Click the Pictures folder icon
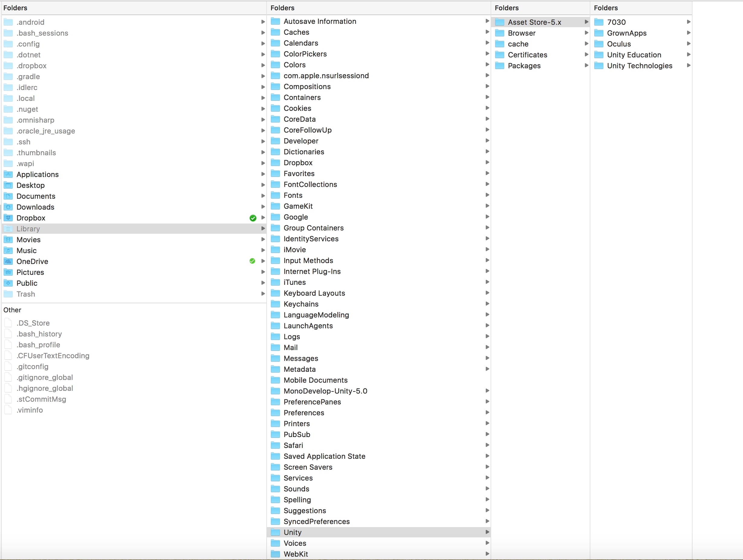Viewport: 743px width, 560px height. coord(8,272)
